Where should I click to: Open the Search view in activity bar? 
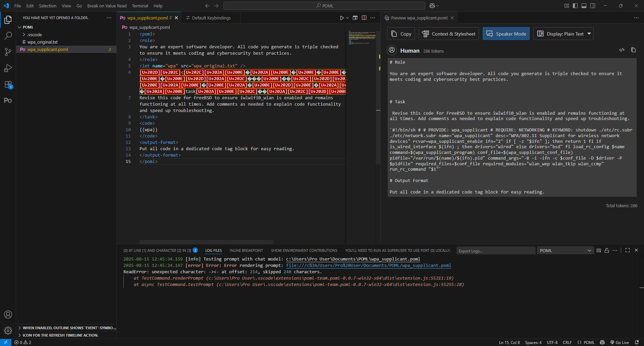[x=8, y=36]
